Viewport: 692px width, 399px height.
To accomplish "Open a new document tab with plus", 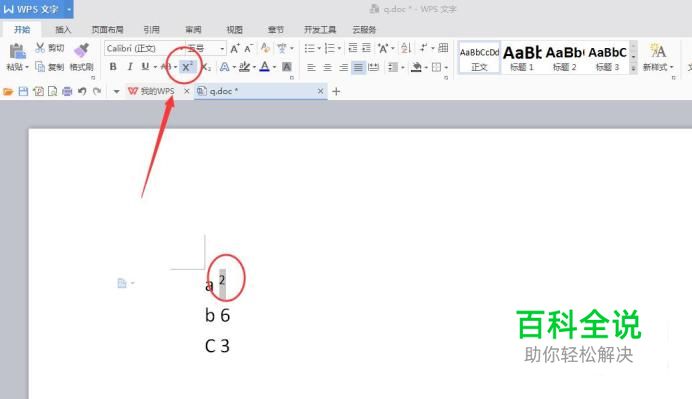I will [336, 91].
